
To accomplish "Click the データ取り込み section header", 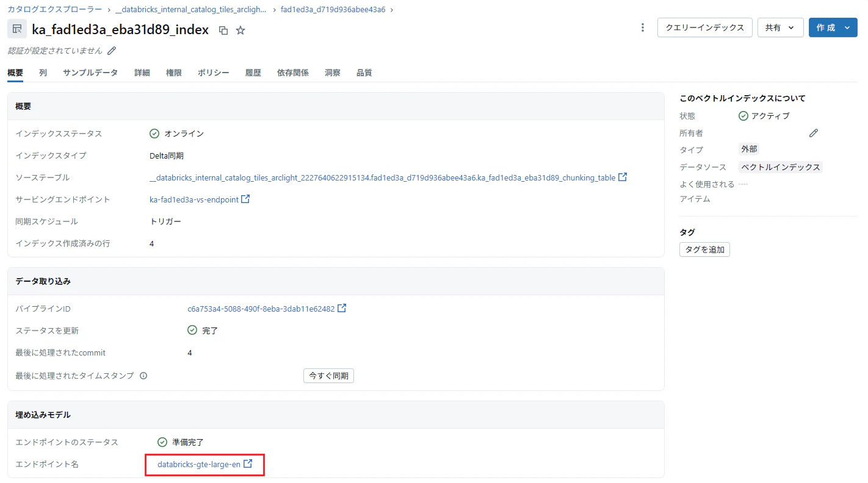I will pyautogui.click(x=43, y=281).
